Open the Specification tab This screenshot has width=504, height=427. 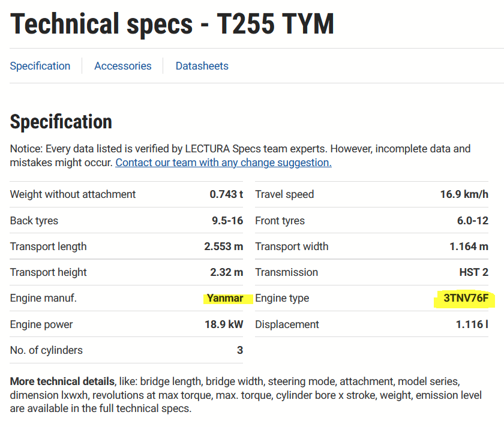tap(40, 66)
